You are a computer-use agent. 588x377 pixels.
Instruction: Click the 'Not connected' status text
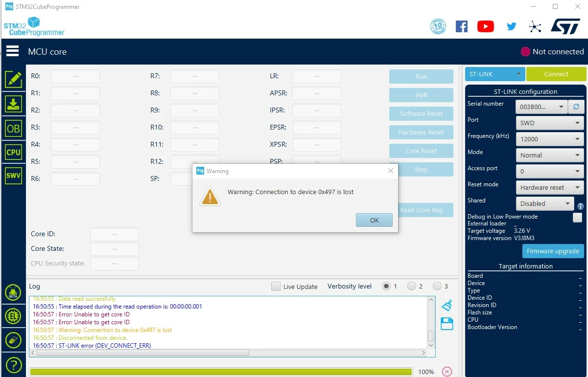[558, 51]
